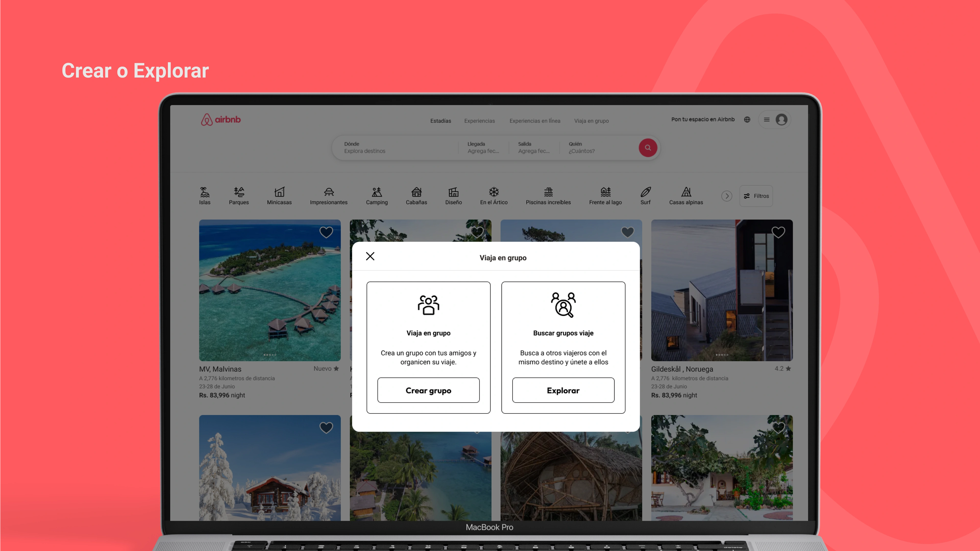Open the hamburger account menu
The width and height of the screenshot is (980, 551).
pyautogui.click(x=767, y=119)
